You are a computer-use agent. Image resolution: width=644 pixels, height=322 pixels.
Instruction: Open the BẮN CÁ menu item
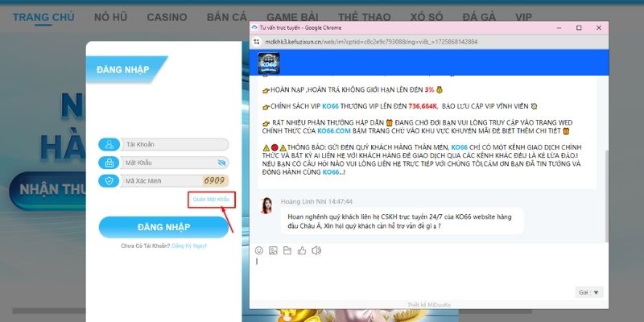coord(227,17)
